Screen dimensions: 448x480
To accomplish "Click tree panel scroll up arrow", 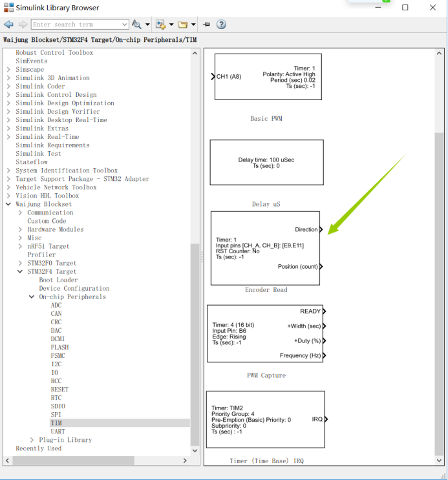I will click(195, 53).
